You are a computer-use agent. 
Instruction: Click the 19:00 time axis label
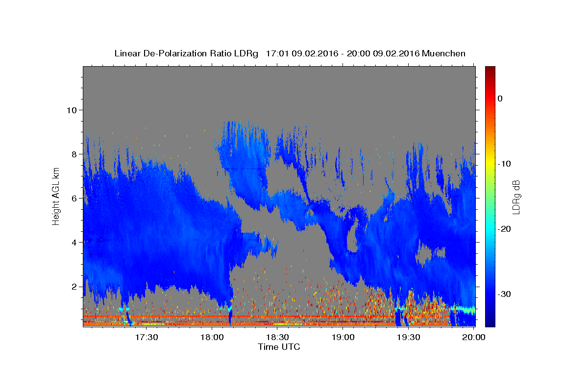343,337
